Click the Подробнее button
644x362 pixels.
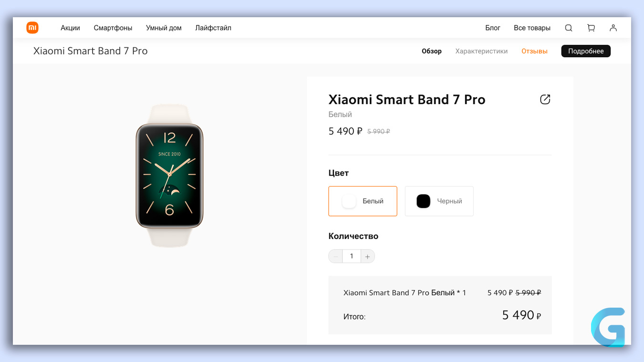(586, 51)
